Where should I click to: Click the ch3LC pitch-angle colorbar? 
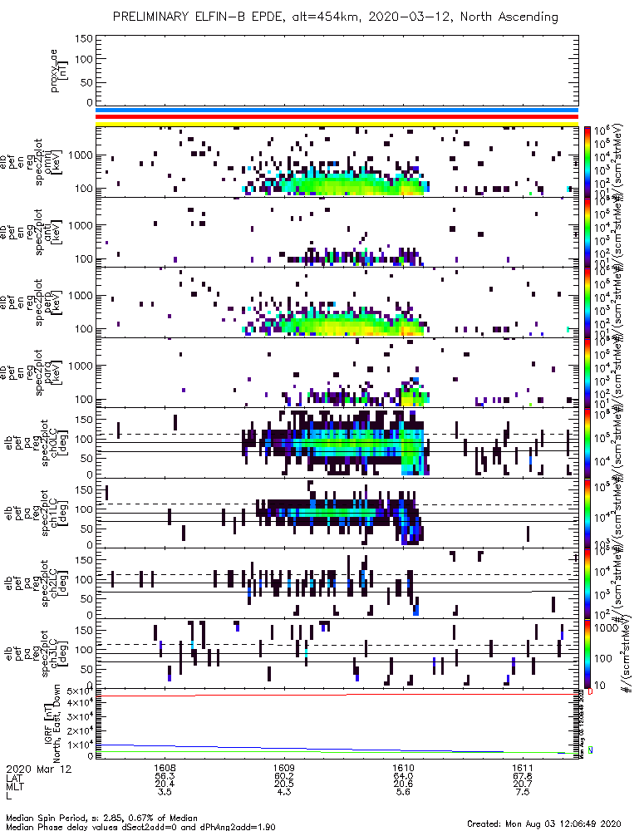point(587,653)
